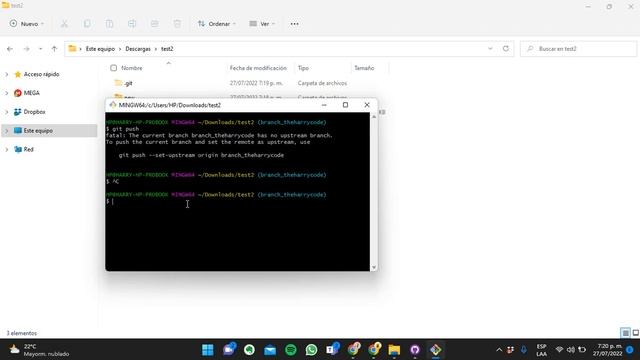Click the Share icon in Explorer toolbar
This screenshot has width=640, height=360.
click(x=154, y=24)
